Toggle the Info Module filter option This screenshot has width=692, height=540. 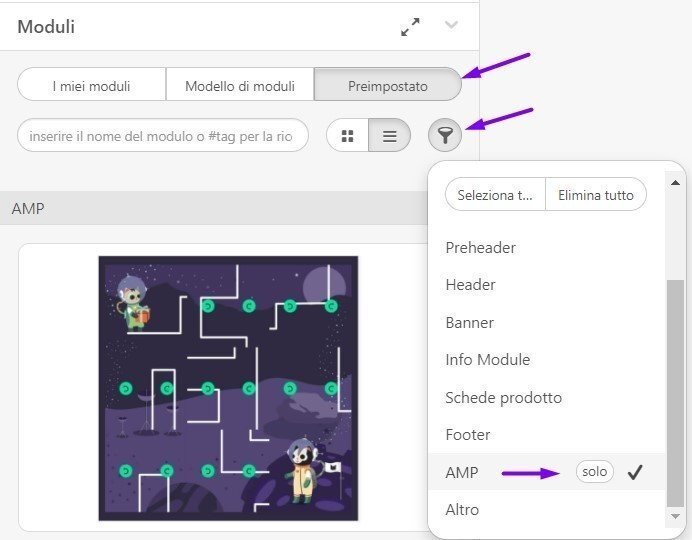pyautogui.click(x=488, y=360)
